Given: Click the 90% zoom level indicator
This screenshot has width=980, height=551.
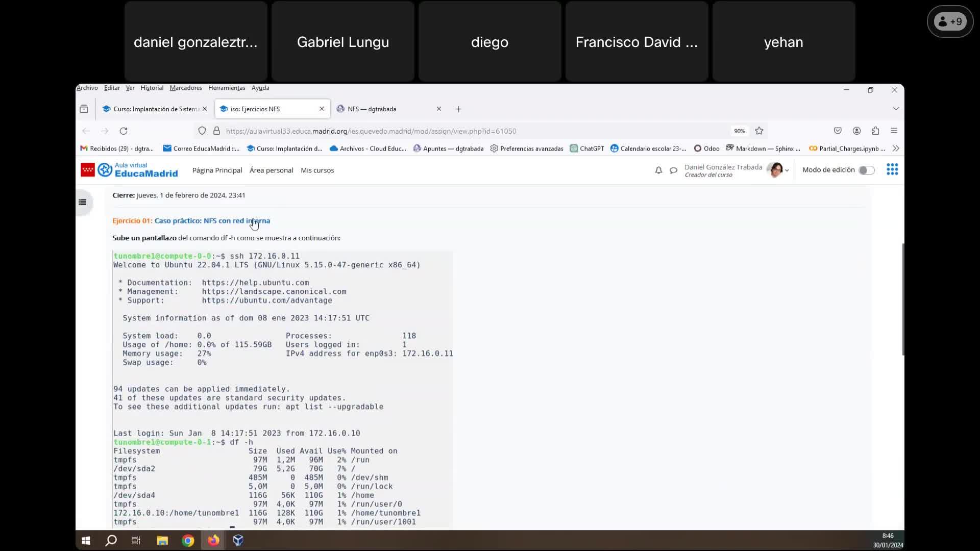Looking at the screenshot, I should click(x=739, y=131).
